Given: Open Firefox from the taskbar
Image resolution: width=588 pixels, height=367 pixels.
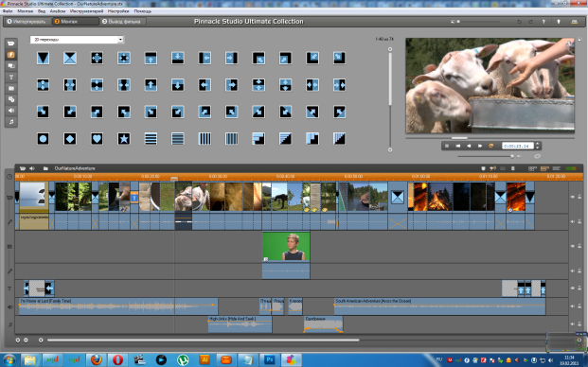Looking at the screenshot, I should (x=96, y=359).
